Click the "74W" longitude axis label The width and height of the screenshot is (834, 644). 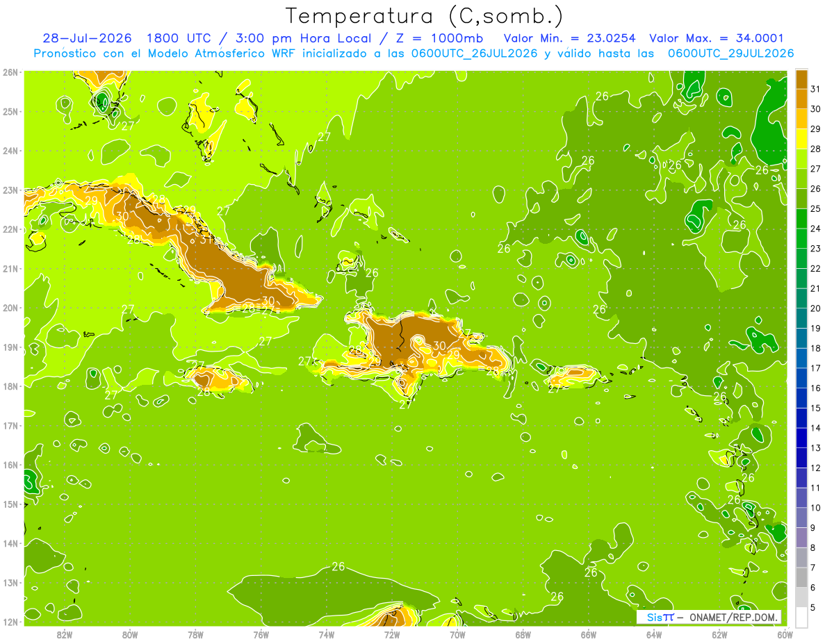[326, 635]
